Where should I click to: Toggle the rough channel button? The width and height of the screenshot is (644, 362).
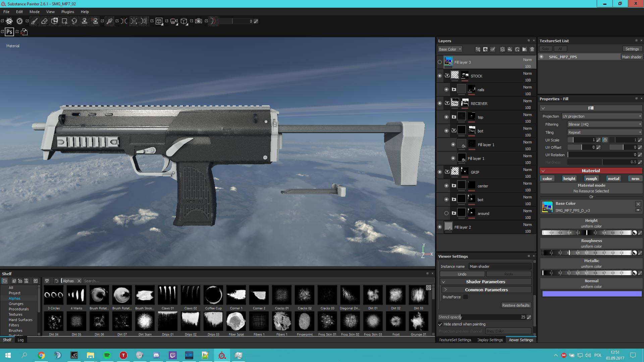coord(591,179)
